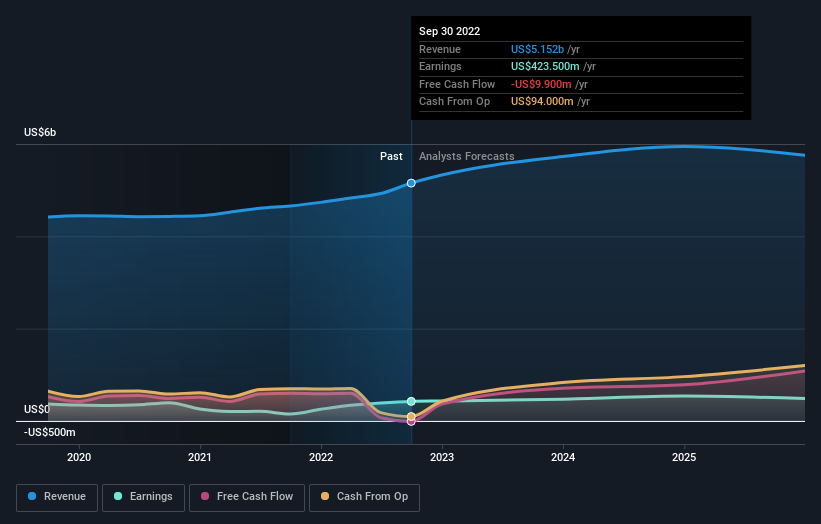
Task: Select the 2020 x-axis label
Action: (79, 457)
